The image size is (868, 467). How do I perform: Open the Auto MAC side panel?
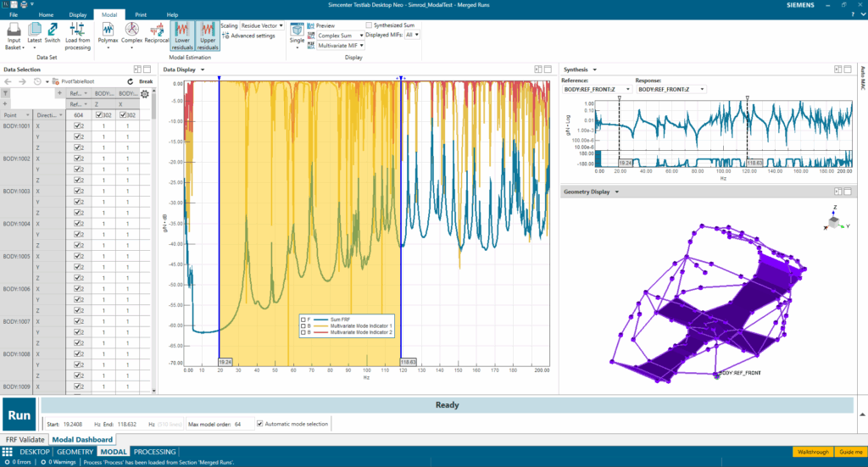[x=862, y=78]
